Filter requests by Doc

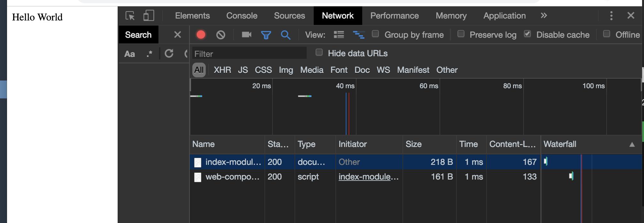[362, 70]
